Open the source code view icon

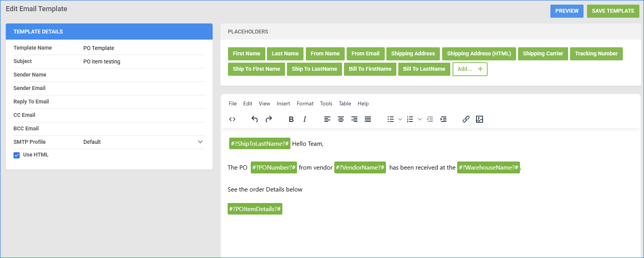(x=232, y=119)
